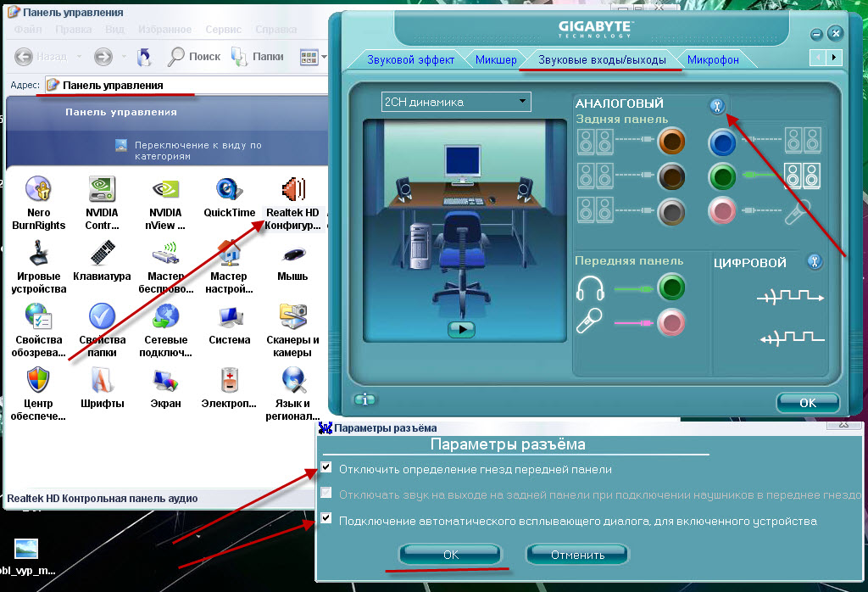868x592 pixels.
Task: Click the Адрес bar field
Action: click(187, 86)
